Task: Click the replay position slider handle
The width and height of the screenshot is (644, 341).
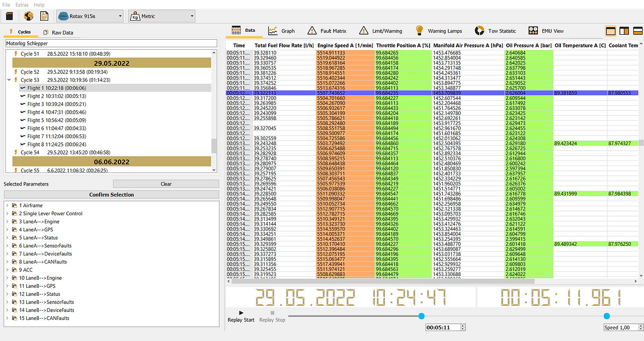Action: (421, 316)
